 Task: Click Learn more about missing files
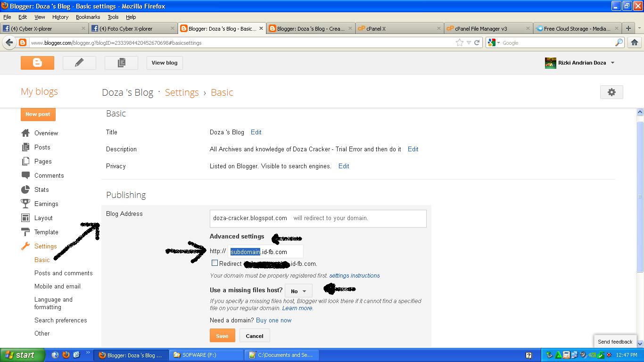pos(297,308)
